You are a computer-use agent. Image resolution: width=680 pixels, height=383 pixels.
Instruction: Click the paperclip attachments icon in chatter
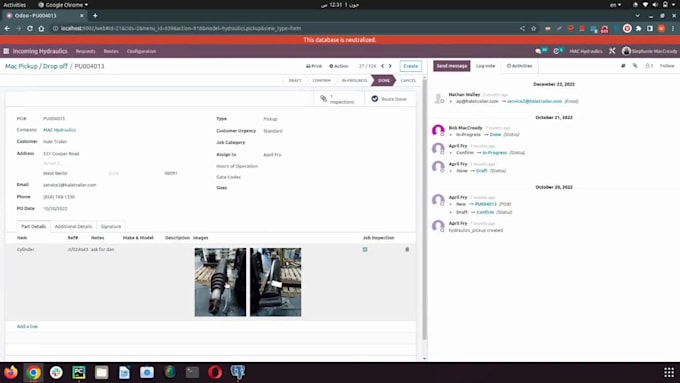(635, 66)
